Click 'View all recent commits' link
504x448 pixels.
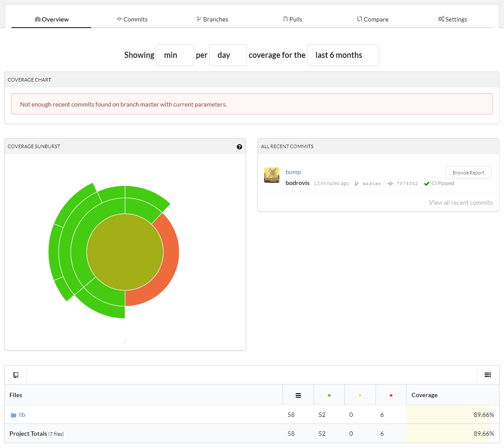click(x=461, y=203)
